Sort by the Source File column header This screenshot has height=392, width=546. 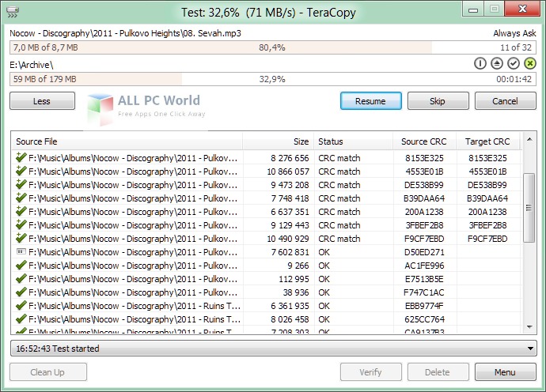coord(127,141)
